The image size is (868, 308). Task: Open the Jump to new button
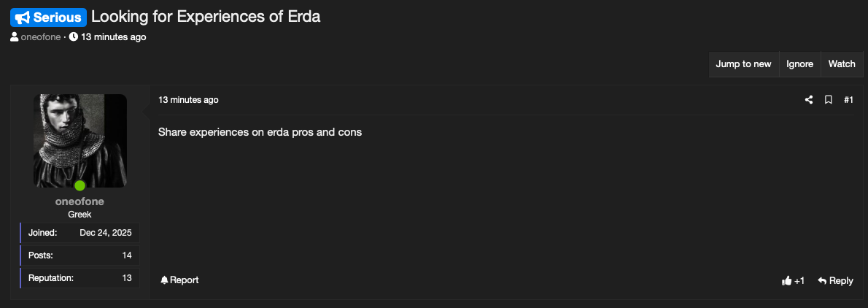point(743,64)
